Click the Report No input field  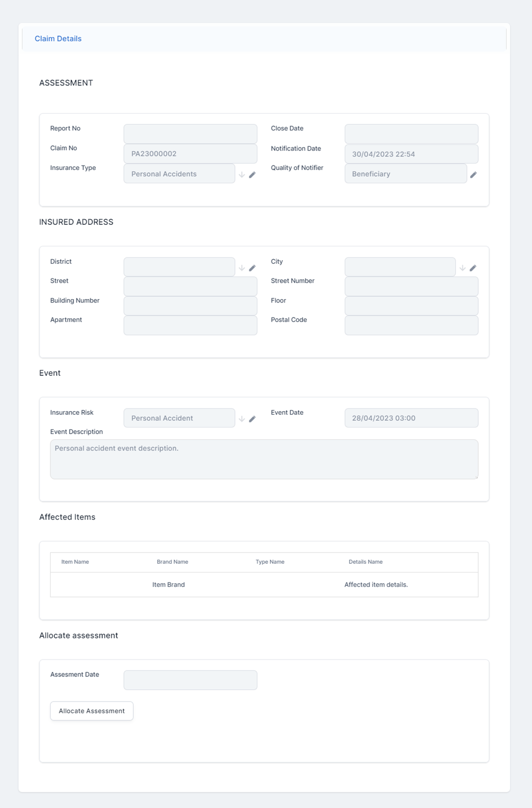coord(190,134)
